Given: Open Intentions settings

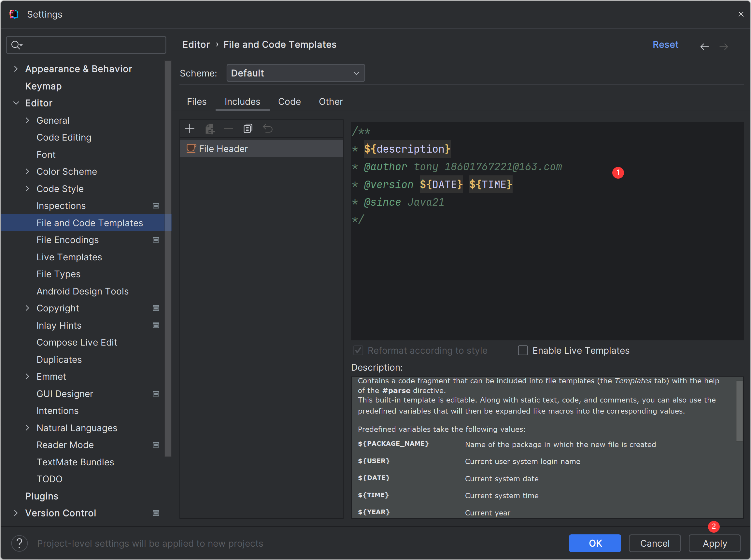Looking at the screenshot, I should pyautogui.click(x=57, y=411).
